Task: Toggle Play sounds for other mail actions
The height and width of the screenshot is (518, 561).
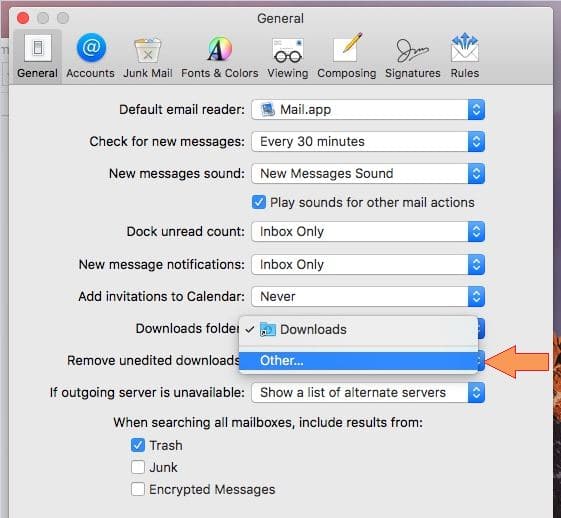Action: tap(259, 202)
